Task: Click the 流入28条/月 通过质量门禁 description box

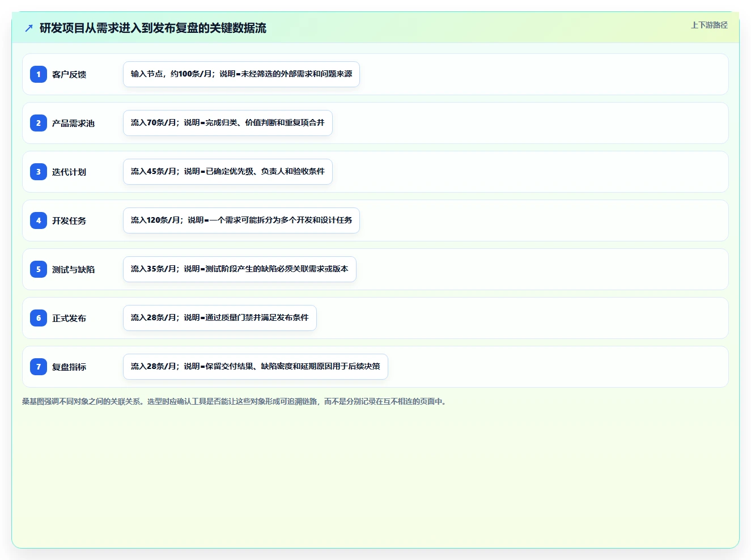Action: click(220, 318)
